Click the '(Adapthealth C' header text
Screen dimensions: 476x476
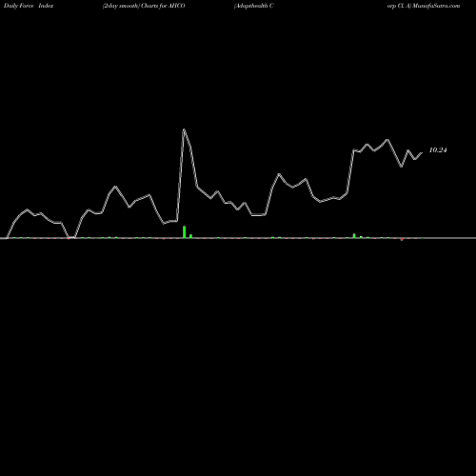pyautogui.click(x=253, y=6)
